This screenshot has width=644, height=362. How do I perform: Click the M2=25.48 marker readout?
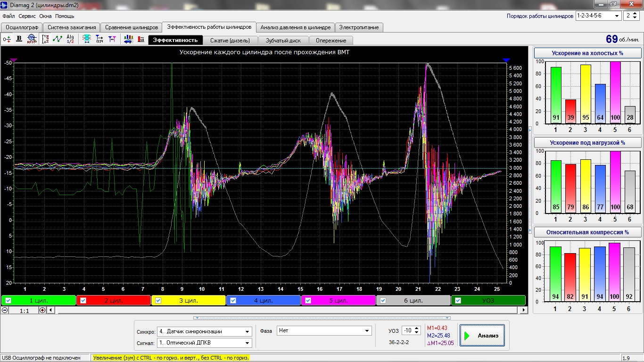[x=438, y=336]
